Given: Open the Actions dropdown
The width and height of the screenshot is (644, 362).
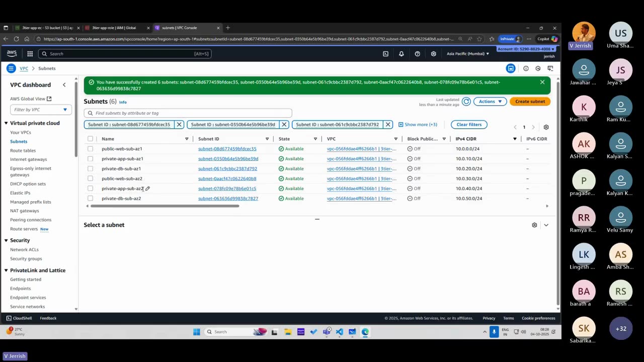Looking at the screenshot, I should tap(490, 102).
